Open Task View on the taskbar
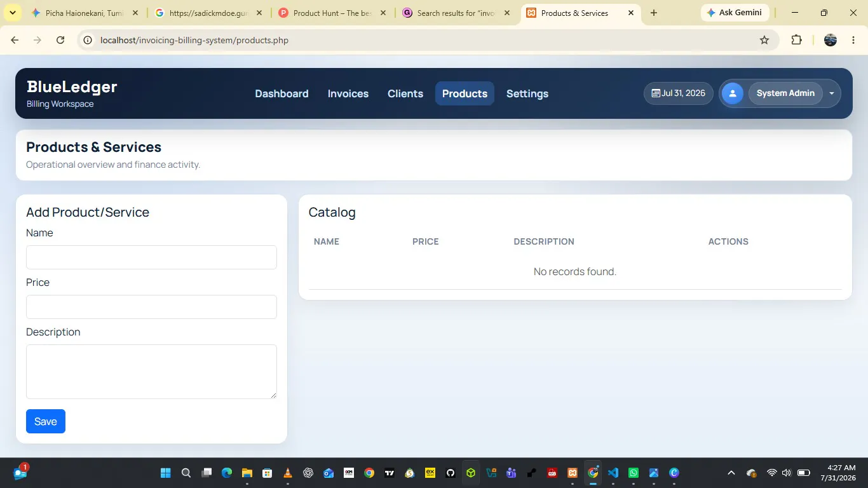Image resolution: width=868 pixels, height=488 pixels. pos(207,473)
